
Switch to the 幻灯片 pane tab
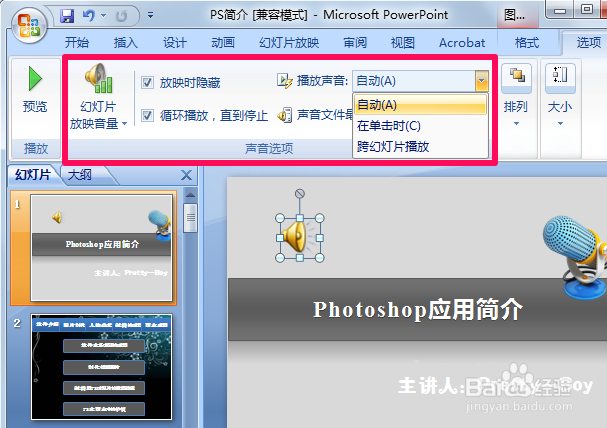(x=33, y=175)
